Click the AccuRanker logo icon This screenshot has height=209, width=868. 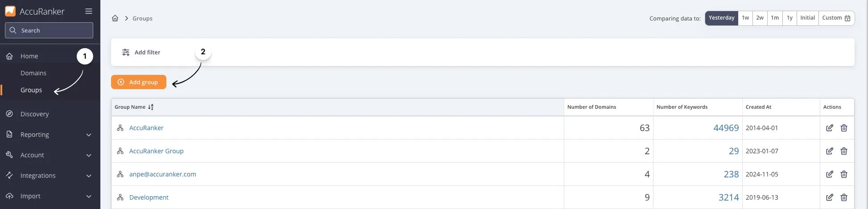coord(10,11)
